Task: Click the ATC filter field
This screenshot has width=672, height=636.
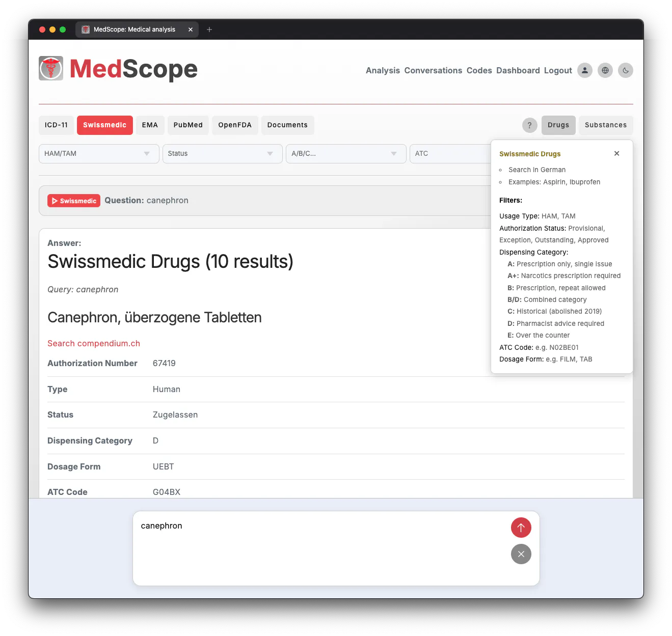Action: point(450,154)
